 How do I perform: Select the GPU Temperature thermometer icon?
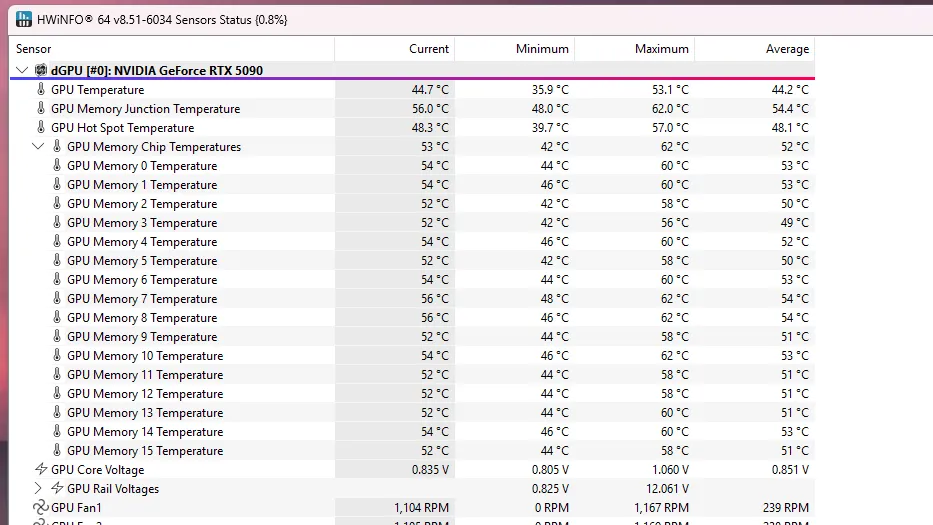point(41,89)
